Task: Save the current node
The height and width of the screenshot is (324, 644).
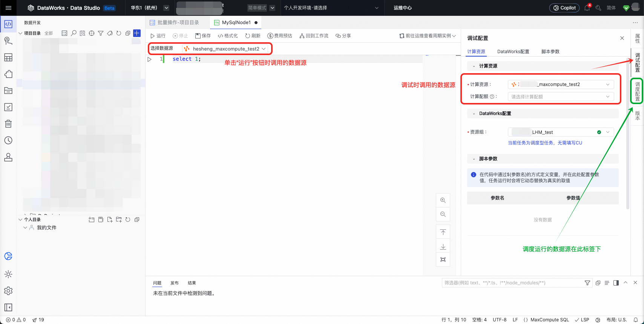Action: [203, 36]
